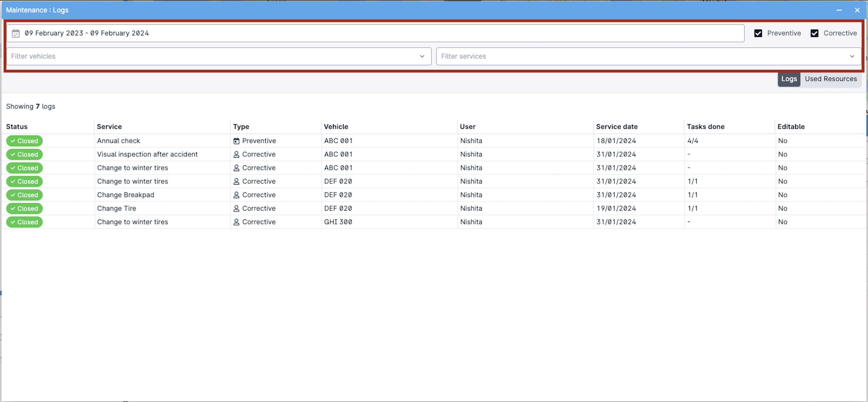The image size is (868, 402).
Task: Click the Preventive type icon on Annual check row
Action: [236, 141]
